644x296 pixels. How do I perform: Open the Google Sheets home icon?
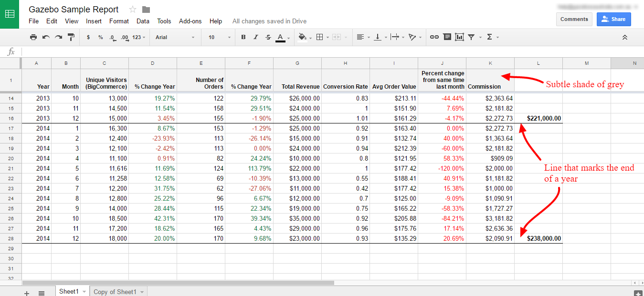pyautogui.click(x=10, y=14)
